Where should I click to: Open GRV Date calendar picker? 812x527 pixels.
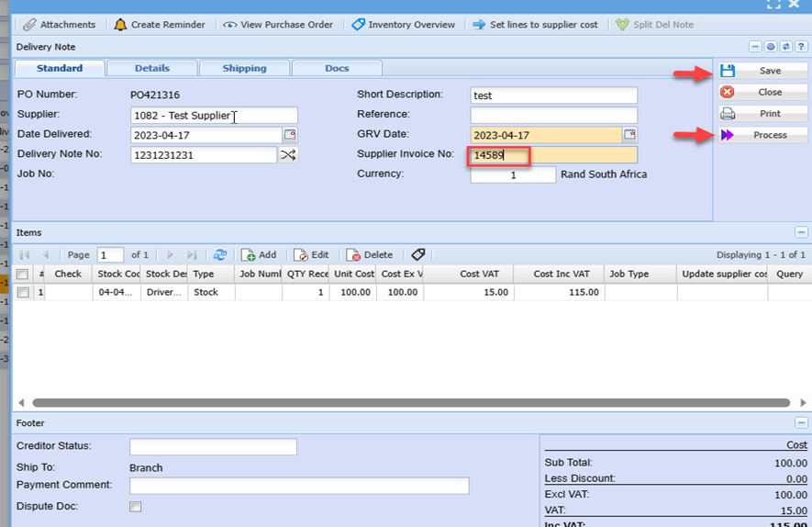[629, 135]
